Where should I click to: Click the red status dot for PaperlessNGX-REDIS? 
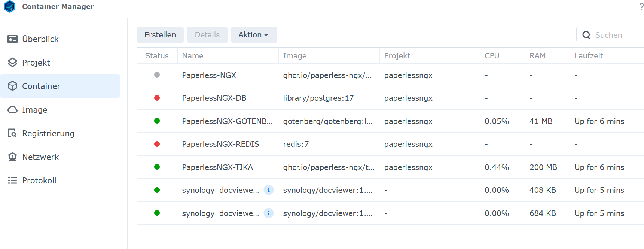pyautogui.click(x=157, y=144)
